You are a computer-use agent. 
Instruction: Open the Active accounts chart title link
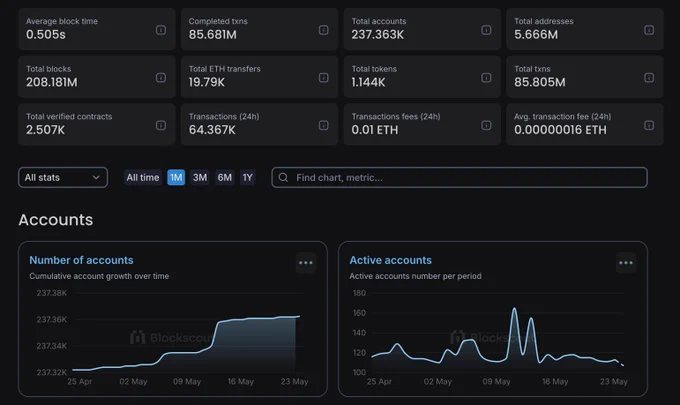[390, 260]
